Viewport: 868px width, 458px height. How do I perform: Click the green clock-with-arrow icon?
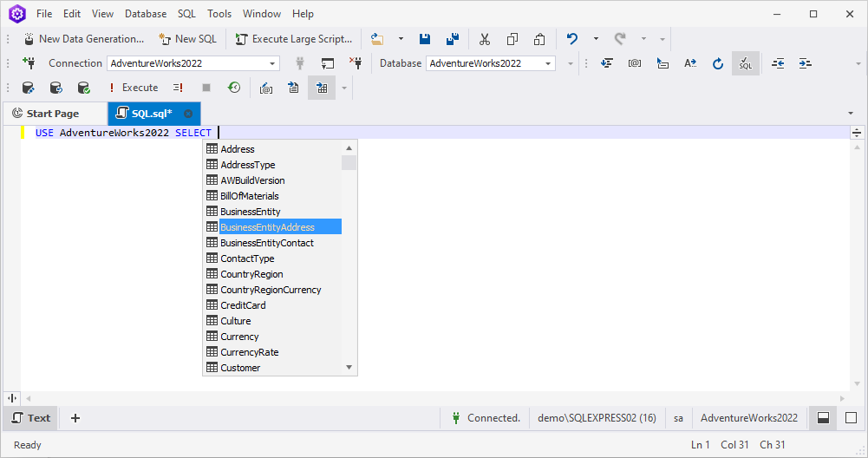234,88
